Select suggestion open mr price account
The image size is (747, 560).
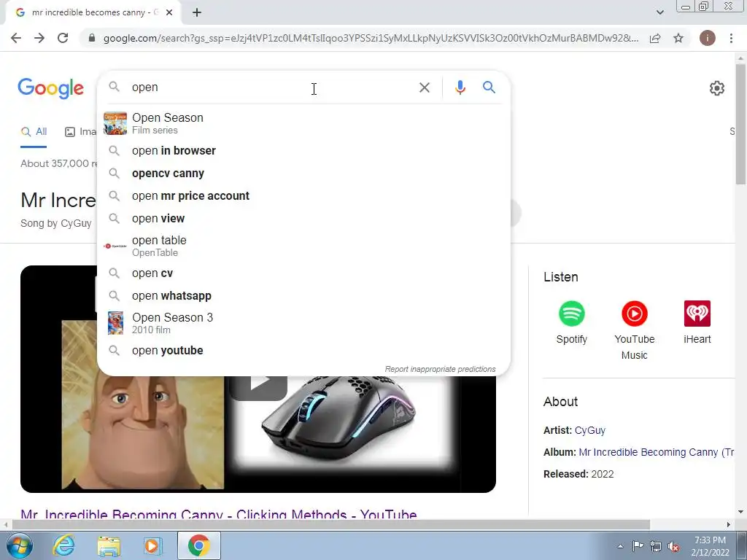pos(303,195)
